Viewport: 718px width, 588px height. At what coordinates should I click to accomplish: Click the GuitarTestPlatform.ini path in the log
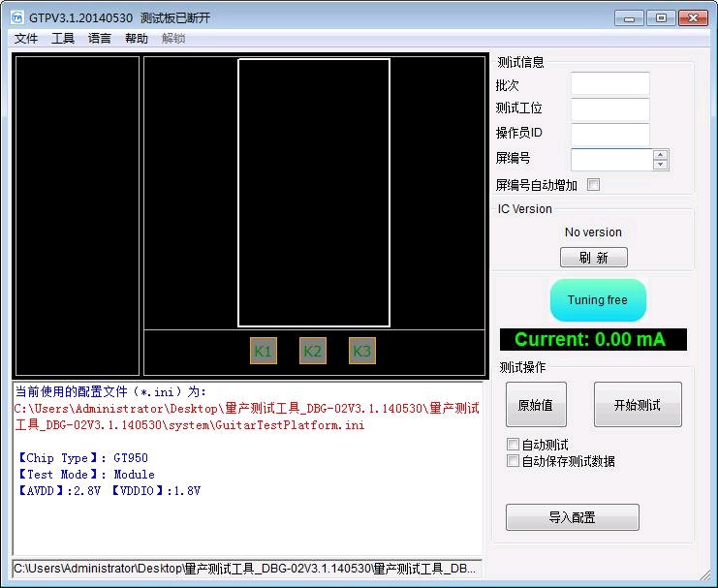247,417
